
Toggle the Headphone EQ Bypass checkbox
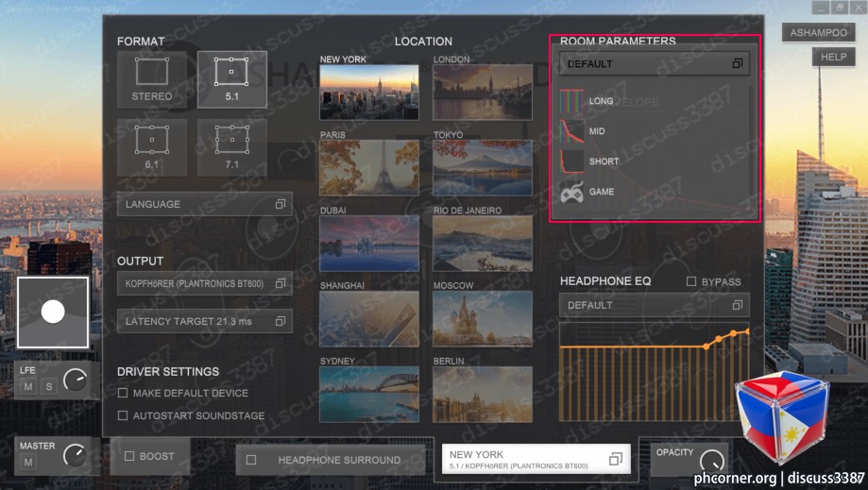coord(691,281)
